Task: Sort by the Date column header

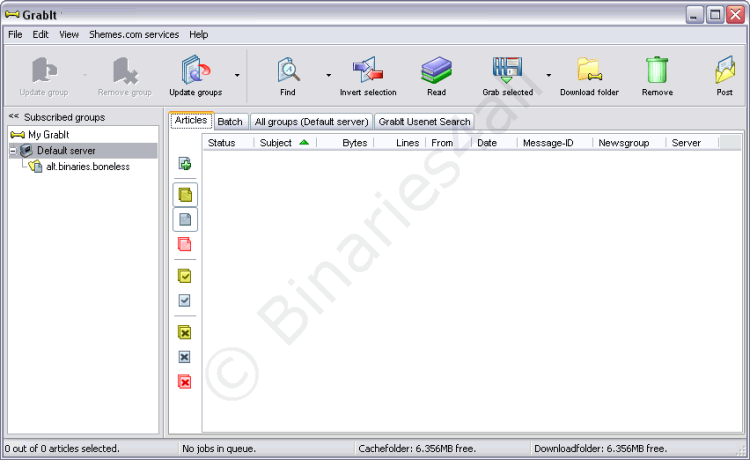Action: click(494, 142)
